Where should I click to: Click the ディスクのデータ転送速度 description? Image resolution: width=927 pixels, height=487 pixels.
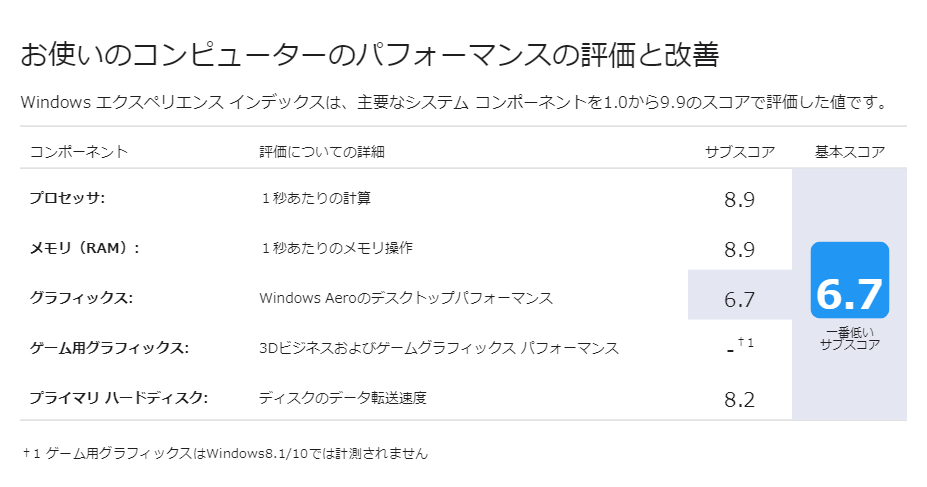[x=343, y=398]
